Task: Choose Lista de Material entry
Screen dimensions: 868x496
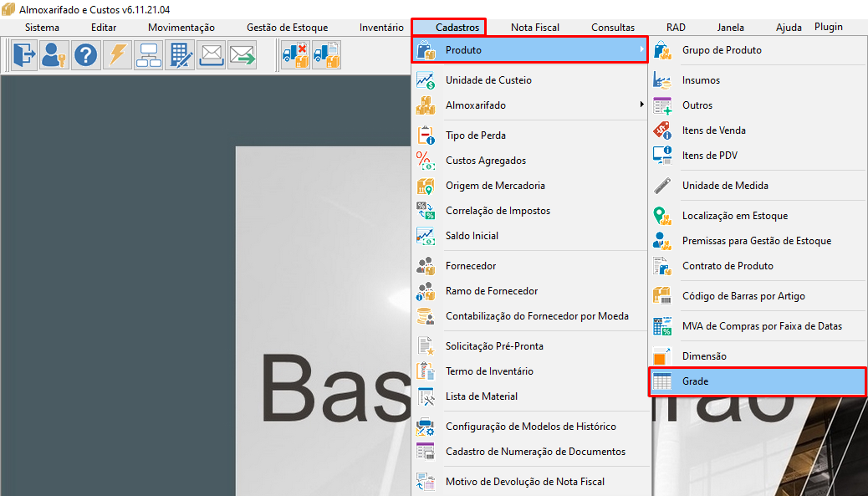Action: coord(530,396)
